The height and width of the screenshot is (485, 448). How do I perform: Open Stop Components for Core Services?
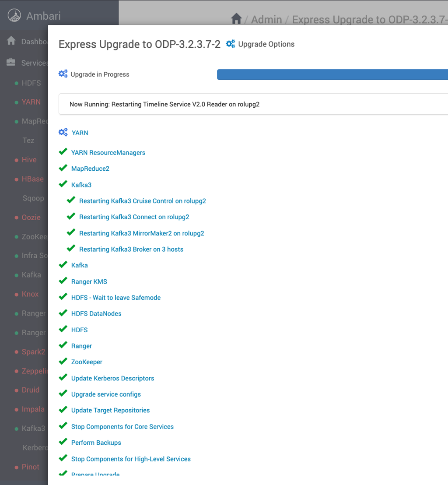point(122,426)
